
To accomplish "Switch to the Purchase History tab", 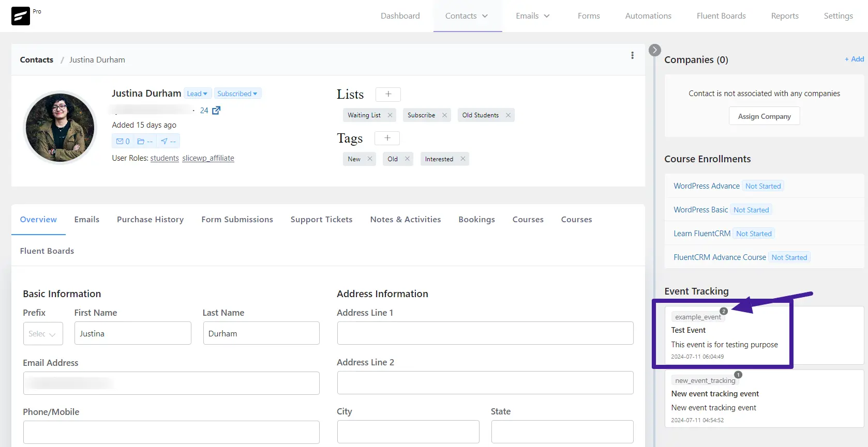I will (151, 220).
